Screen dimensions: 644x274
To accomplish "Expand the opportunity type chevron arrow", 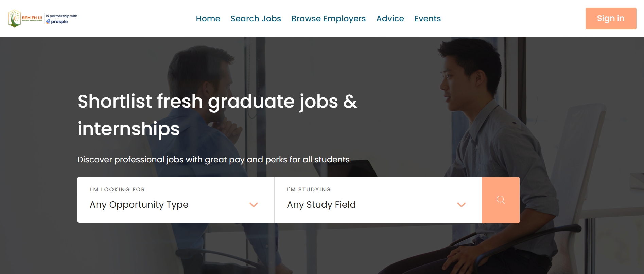I will click(254, 205).
